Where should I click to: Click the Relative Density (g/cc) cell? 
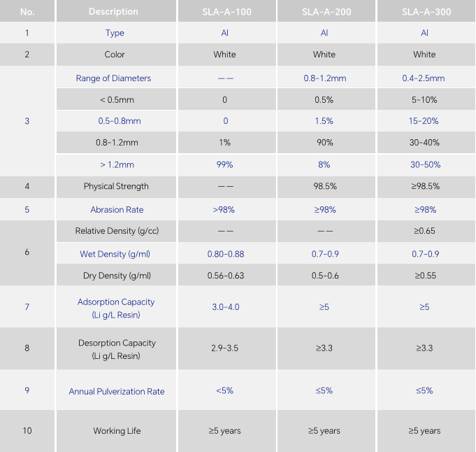pyautogui.click(x=117, y=231)
